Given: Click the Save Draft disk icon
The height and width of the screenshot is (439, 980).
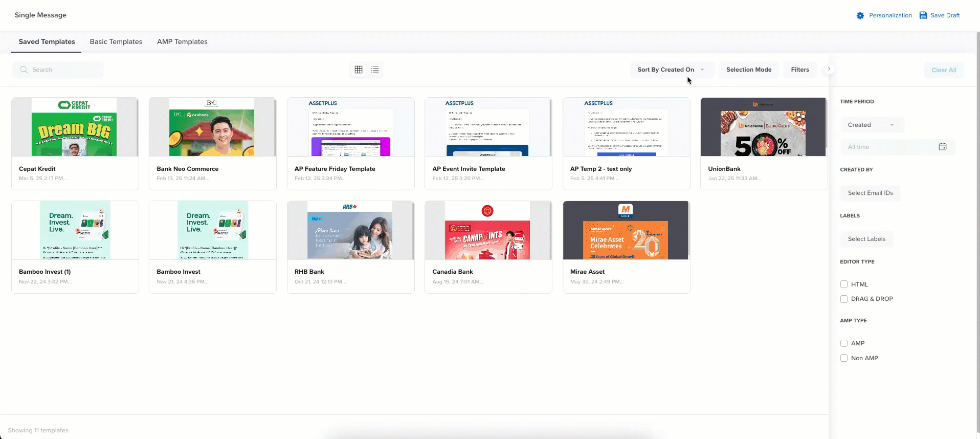Looking at the screenshot, I should click(x=923, y=15).
